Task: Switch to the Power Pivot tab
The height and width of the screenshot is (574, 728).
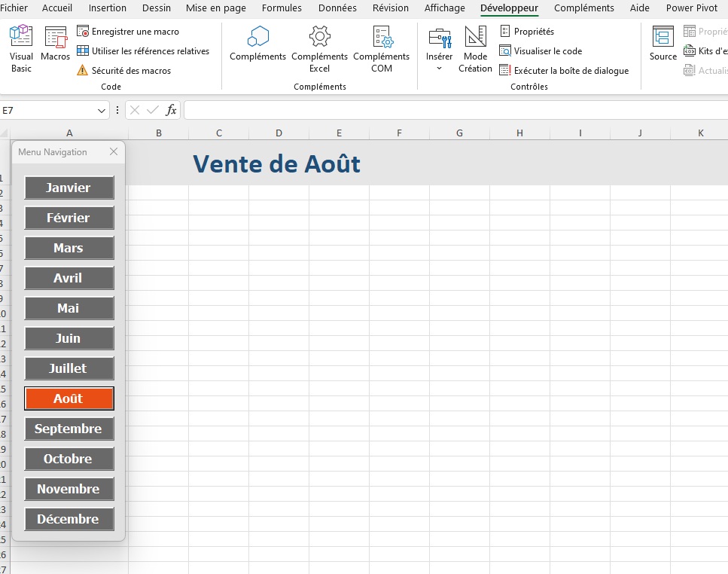Action: point(691,8)
